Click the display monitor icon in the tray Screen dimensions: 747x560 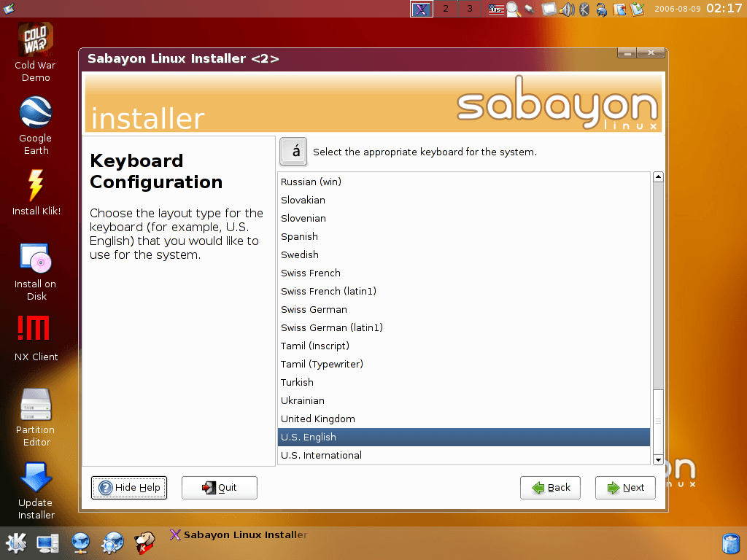[x=549, y=9]
